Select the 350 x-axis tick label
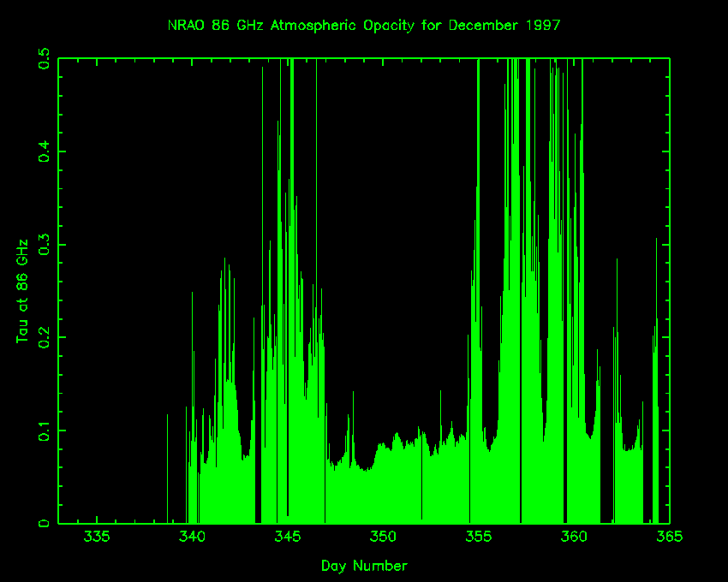Image resolution: width=728 pixels, height=582 pixels. pos(383,537)
